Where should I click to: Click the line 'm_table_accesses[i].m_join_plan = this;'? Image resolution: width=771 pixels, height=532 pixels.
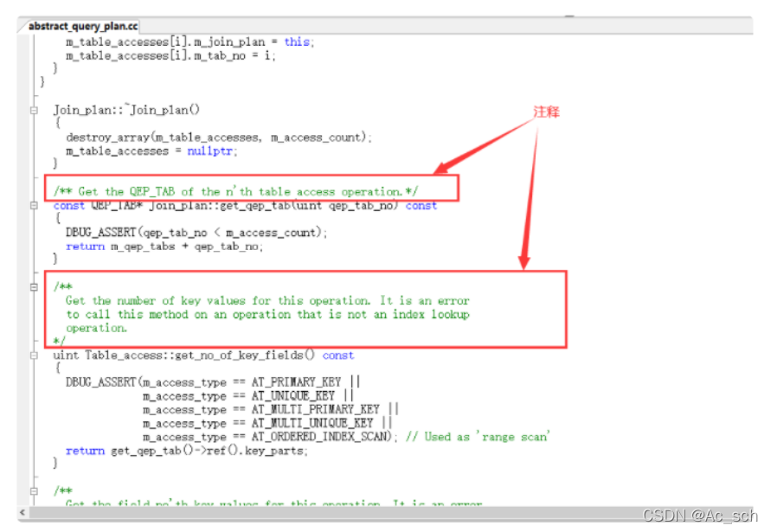click(190, 42)
